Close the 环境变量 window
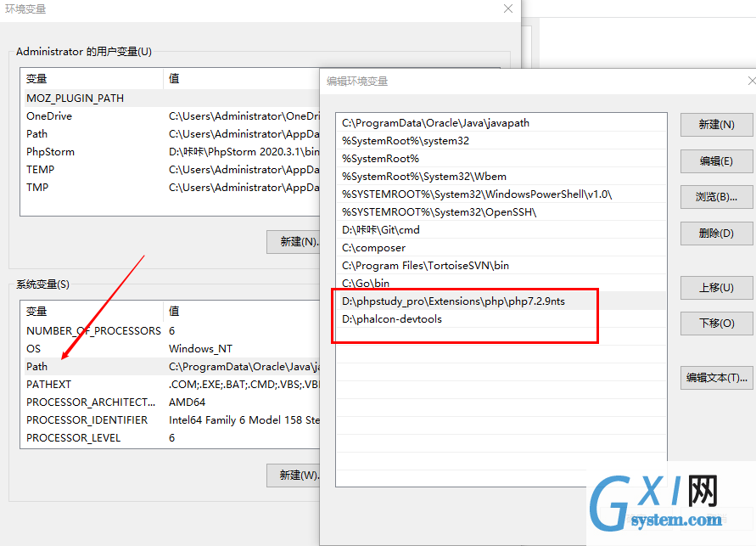The width and height of the screenshot is (756, 546). point(508,8)
